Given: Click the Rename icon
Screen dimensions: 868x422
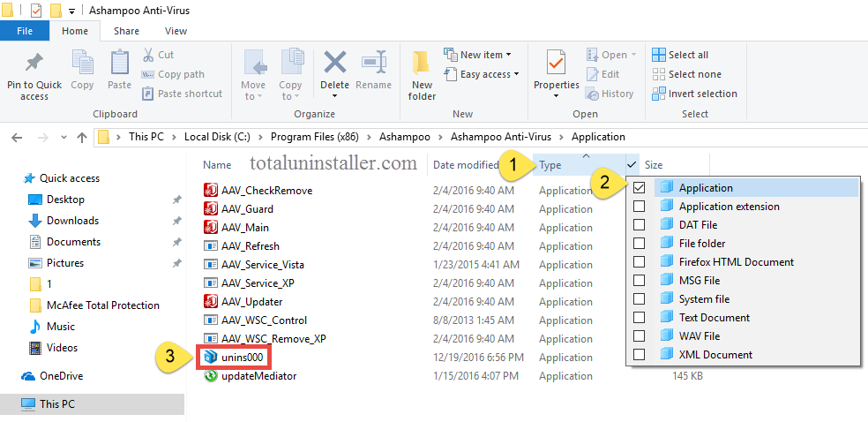Looking at the screenshot, I should click(374, 62).
